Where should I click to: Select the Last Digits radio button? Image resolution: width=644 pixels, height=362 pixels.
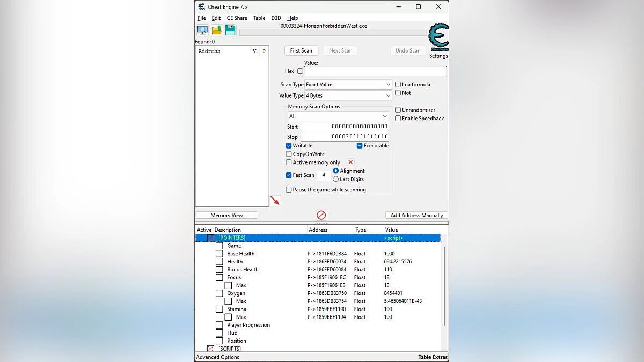336,179
